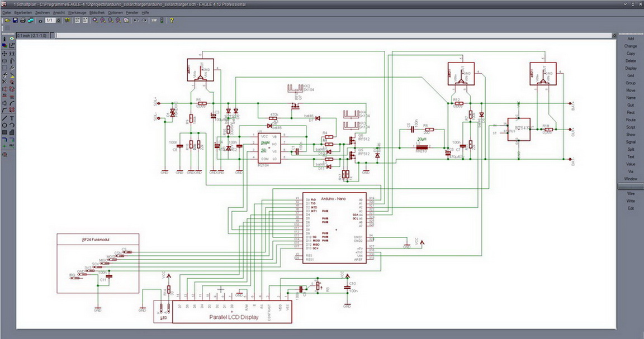Select the Circle drawing tool in palette
644x339 pixels.
tap(4, 126)
